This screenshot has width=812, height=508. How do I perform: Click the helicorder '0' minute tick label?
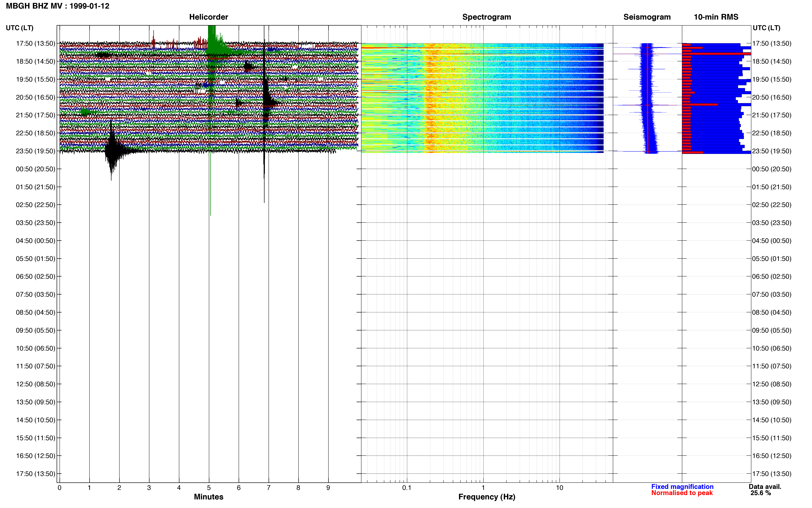pyautogui.click(x=59, y=488)
